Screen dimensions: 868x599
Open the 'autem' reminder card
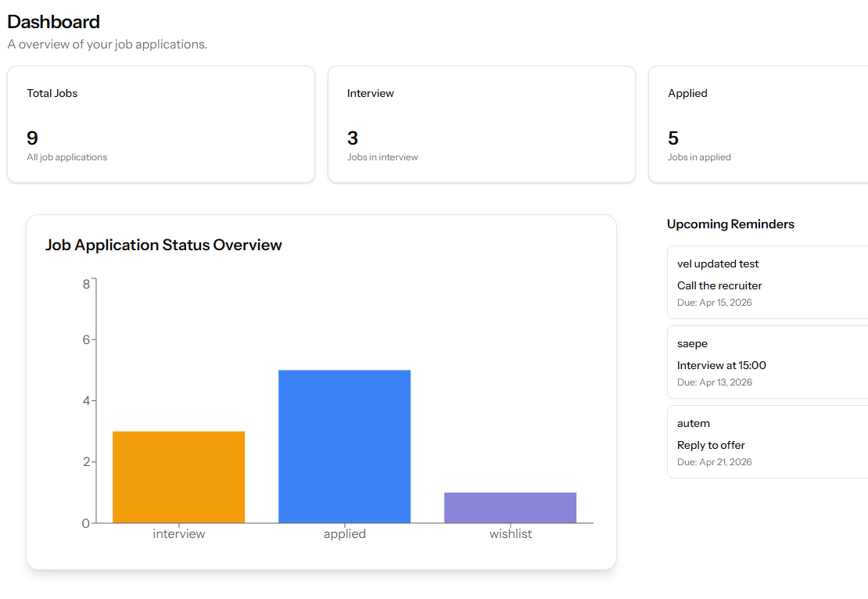coord(768,442)
